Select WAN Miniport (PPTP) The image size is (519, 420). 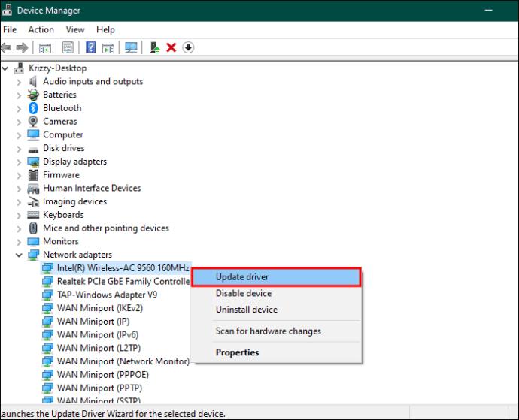click(x=99, y=388)
